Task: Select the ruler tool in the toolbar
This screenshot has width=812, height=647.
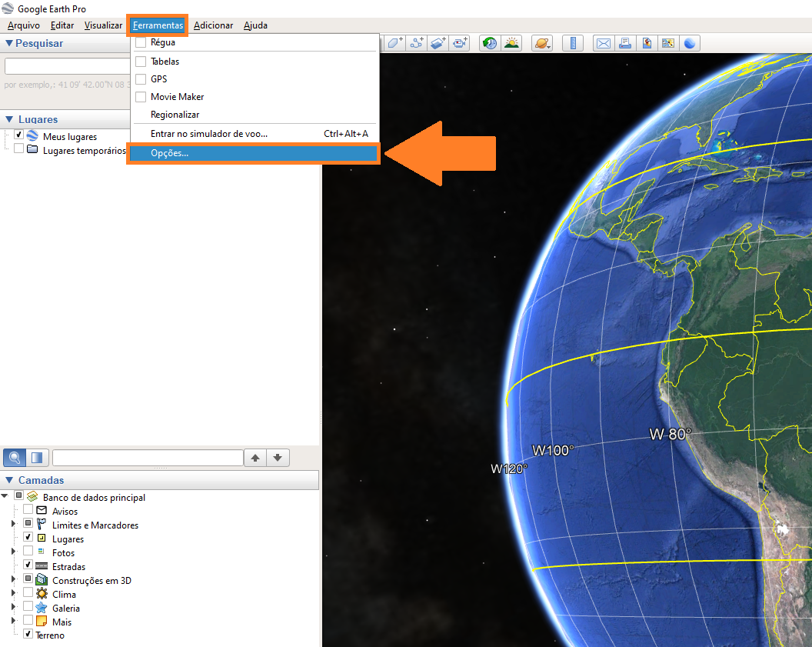Action: click(x=572, y=43)
